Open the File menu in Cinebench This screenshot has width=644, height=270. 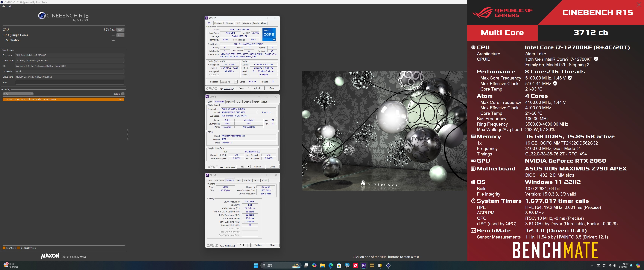[x=3, y=7]
